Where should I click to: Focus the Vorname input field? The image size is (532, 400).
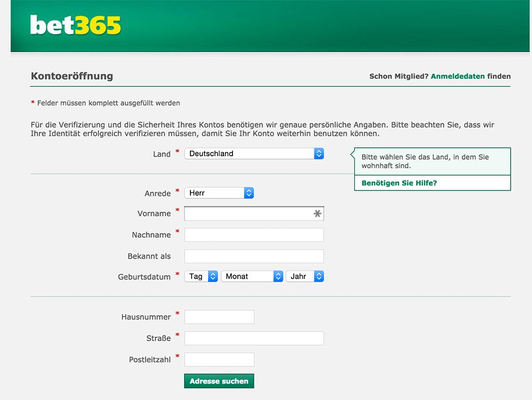point(254,213)
